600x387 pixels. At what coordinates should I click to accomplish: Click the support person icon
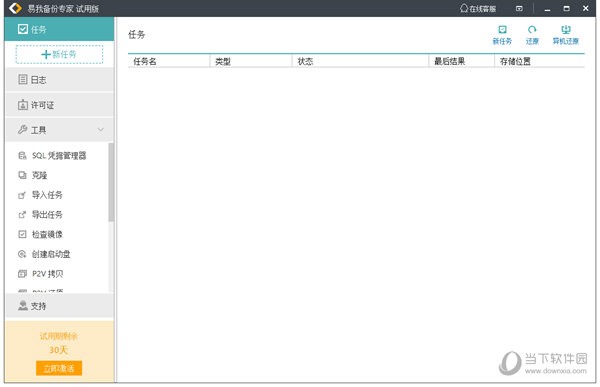click(x=23, y=305)
